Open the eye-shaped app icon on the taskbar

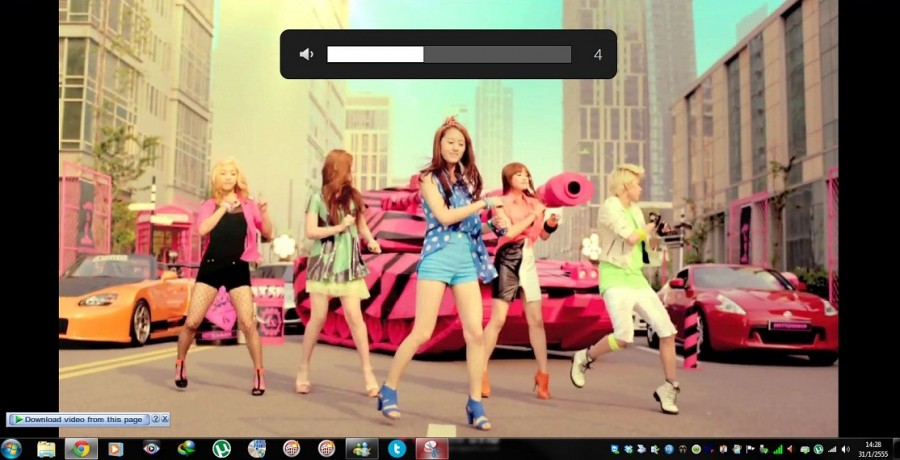click(151, 448)
